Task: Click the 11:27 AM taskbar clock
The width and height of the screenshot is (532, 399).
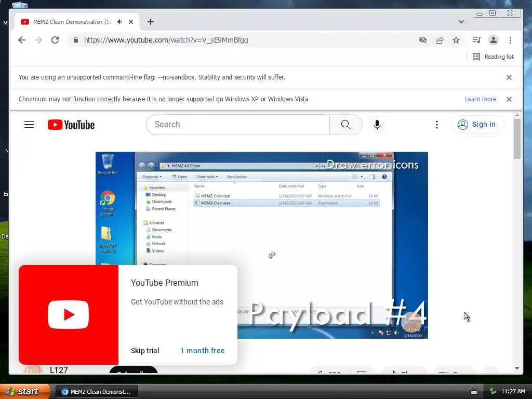Action: [513, 392]
